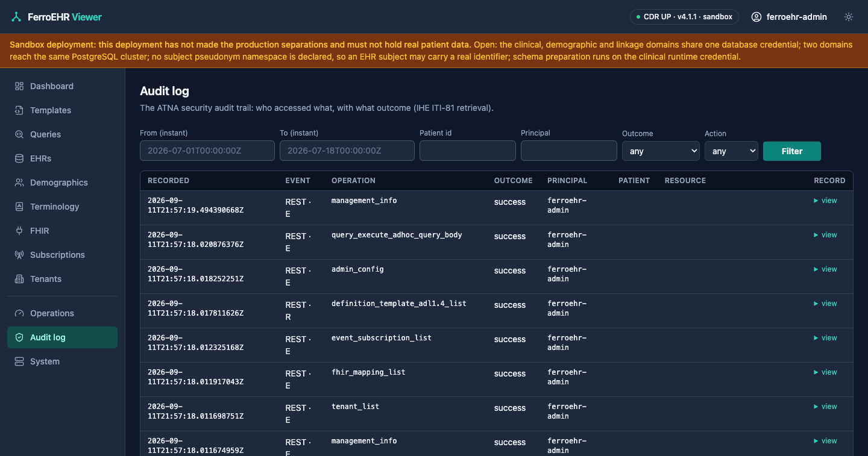Switch to the Terminology page
This screenshot has height=456, width=868.
click(62, 207)
